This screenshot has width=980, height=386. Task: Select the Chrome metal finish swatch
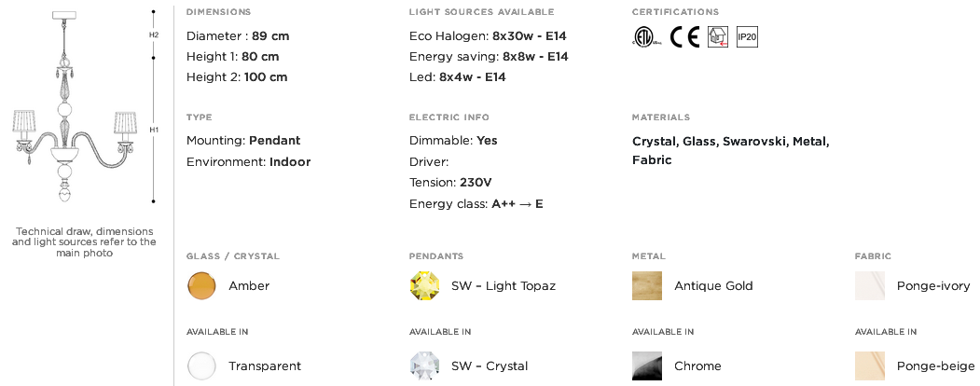point(647,366)
